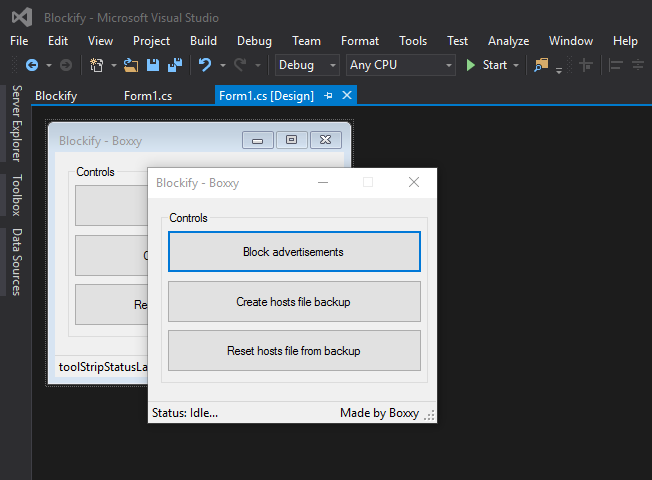652x480 pixels.
Task: Click the Block advertisements button
Action: [x=294, y=252]
